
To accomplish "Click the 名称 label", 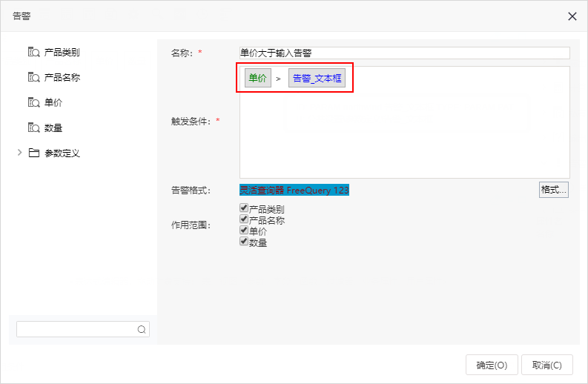I will click(182, 53).
